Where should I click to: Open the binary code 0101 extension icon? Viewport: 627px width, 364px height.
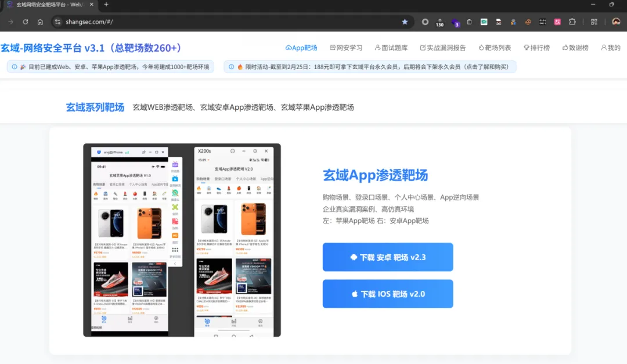(x=543, y=22)
